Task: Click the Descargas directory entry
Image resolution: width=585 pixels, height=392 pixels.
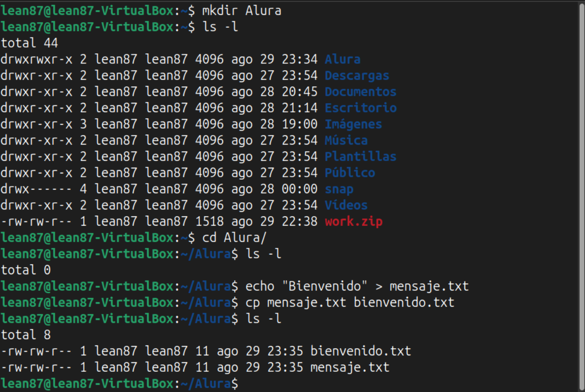Action: coord(357,76)
